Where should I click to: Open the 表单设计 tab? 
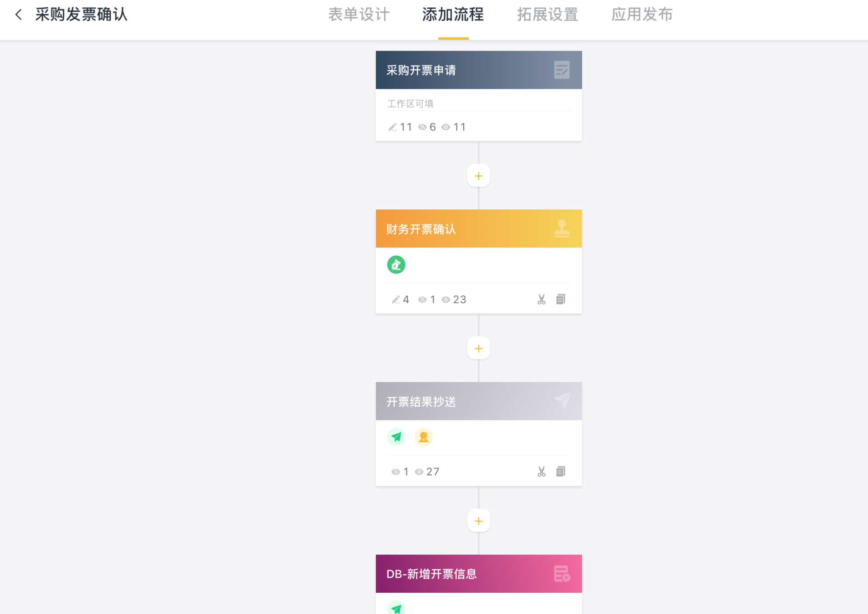[359, 14]
